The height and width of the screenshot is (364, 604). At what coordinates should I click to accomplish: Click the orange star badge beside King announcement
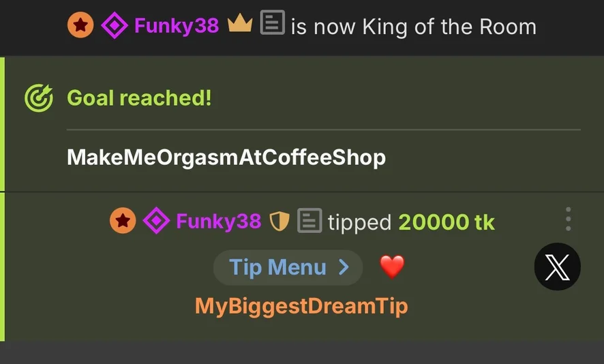pyautogui.click(x=80, y=25)
